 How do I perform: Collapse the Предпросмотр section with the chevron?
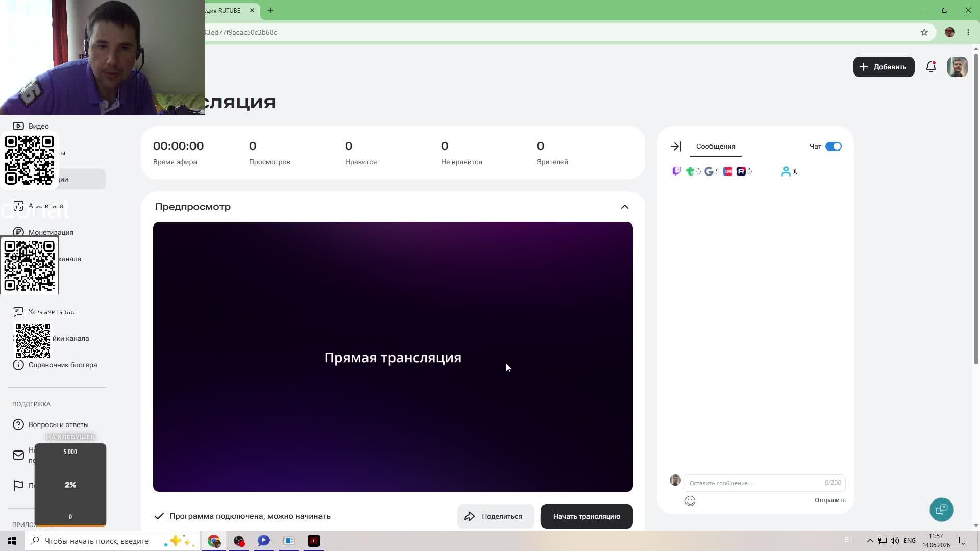click(625, 207)
